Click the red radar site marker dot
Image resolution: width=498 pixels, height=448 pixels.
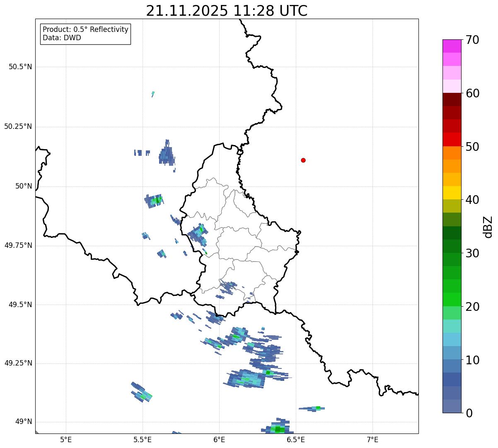[303, 160]
